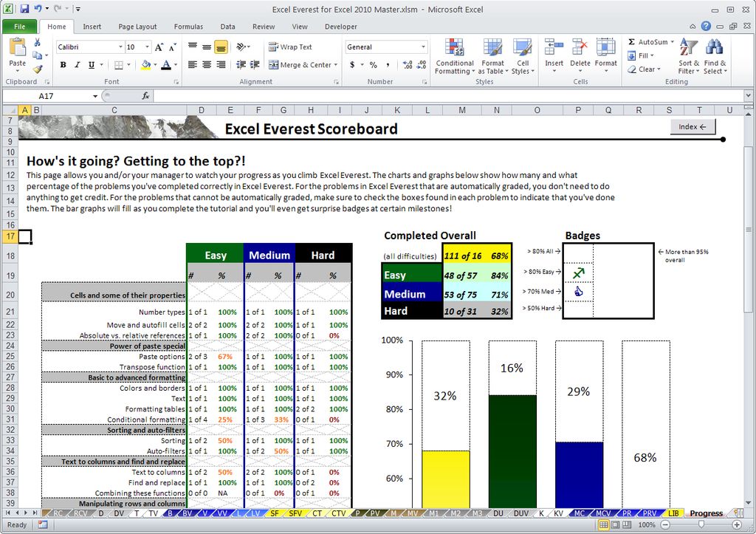
Task: Open the Borders dropdown arrow
Action: point(128,65)
